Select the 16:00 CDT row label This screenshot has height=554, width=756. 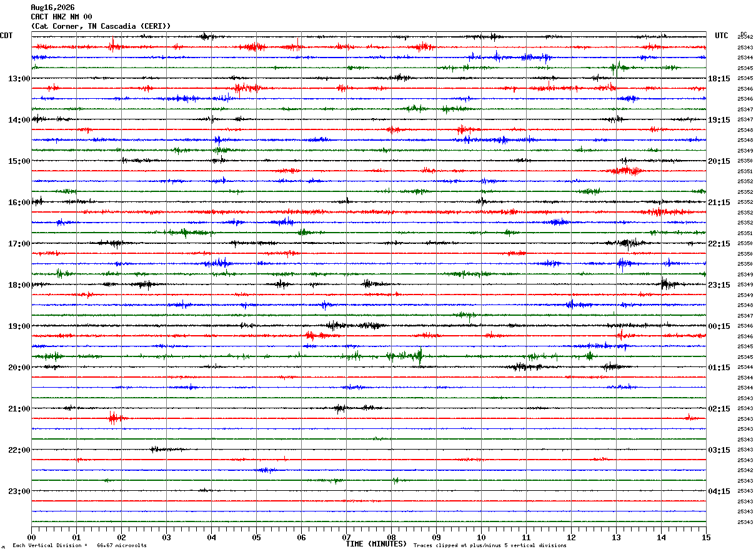[x=19, y=203]
